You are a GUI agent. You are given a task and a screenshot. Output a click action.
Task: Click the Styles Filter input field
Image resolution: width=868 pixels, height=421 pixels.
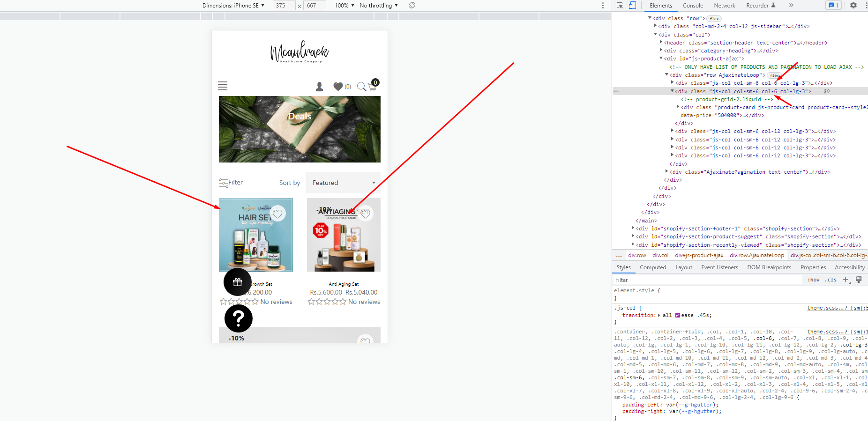pyautogui.click(x=707, y=280)
